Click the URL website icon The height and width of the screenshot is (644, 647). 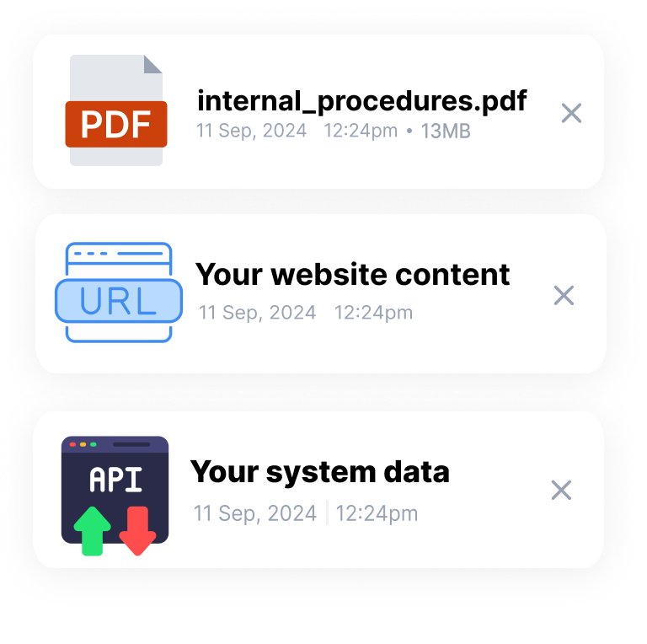119,292
